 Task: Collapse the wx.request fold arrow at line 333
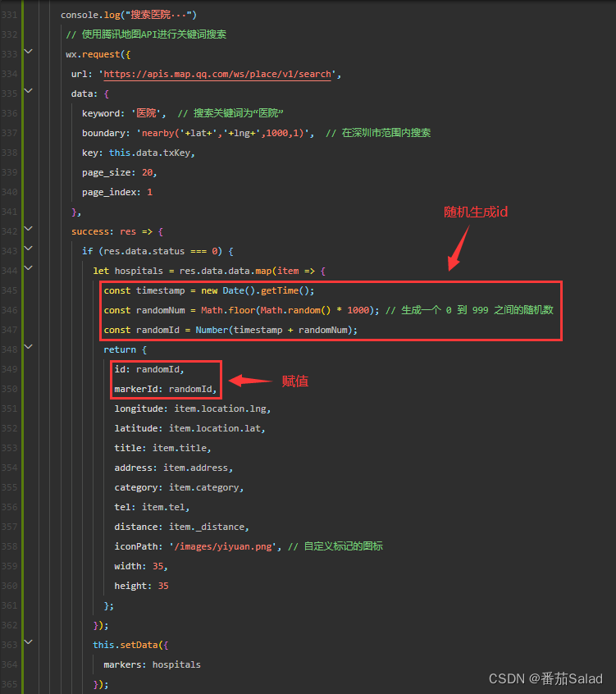pyautogui.click(x=29, y=52)
